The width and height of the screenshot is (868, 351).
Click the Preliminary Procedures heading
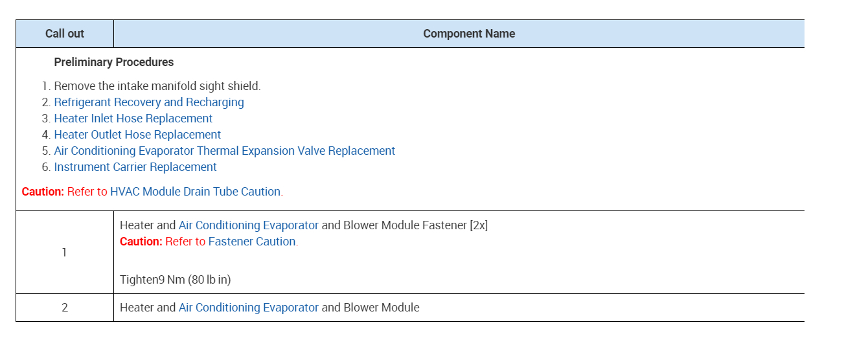(114, 62)
